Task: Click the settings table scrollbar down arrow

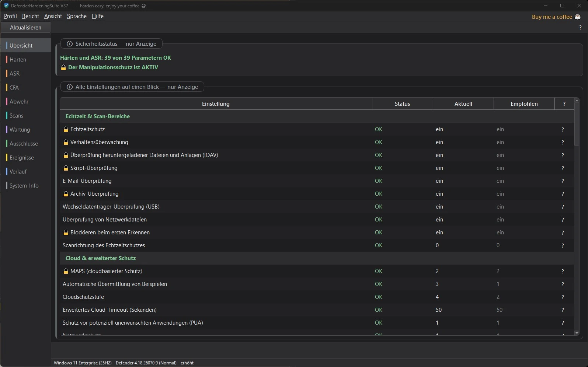Action: [x=577, y=333]
